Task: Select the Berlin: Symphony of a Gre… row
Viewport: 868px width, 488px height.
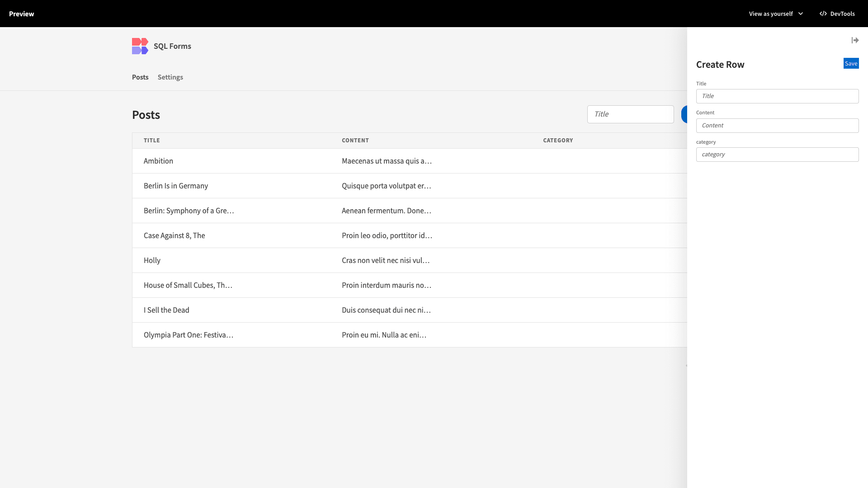Action: tap(410, 211)
